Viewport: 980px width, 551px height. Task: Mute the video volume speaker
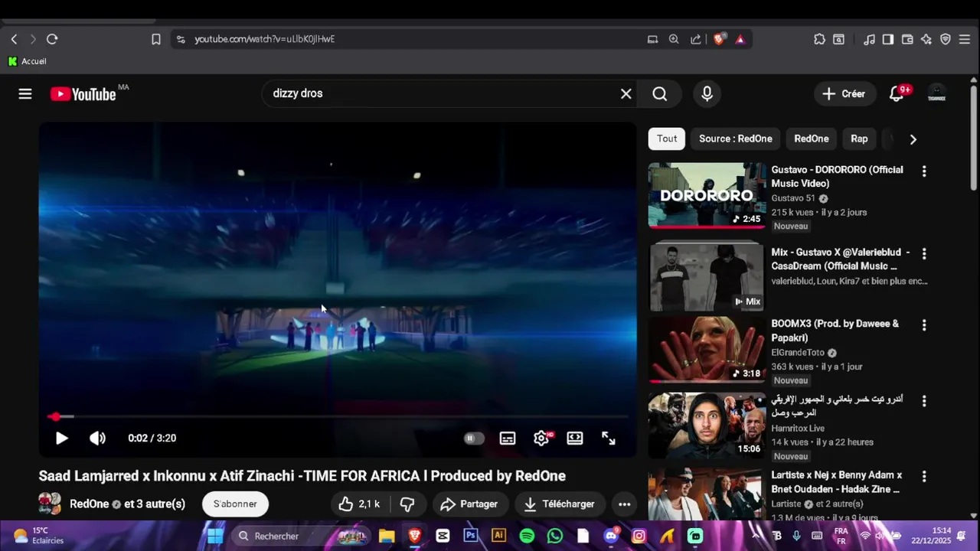coord(97,438)
